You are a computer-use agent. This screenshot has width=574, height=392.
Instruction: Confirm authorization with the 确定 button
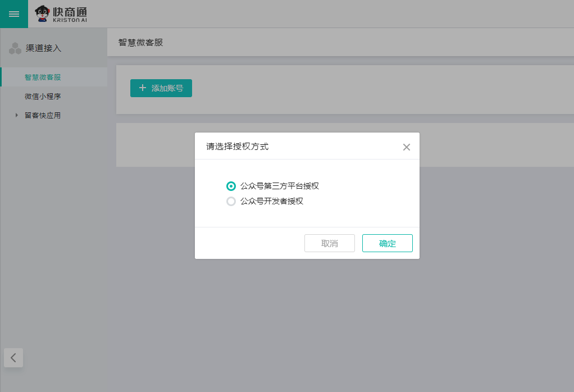click(387, 243)
